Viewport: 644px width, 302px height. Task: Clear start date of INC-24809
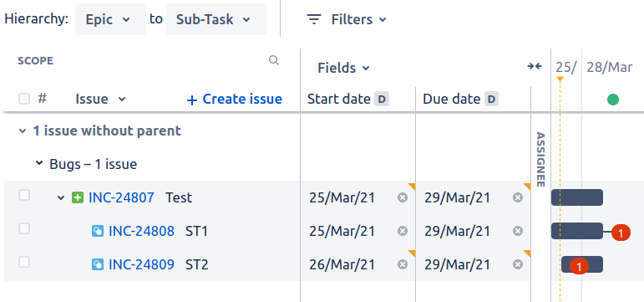point(403,264)
